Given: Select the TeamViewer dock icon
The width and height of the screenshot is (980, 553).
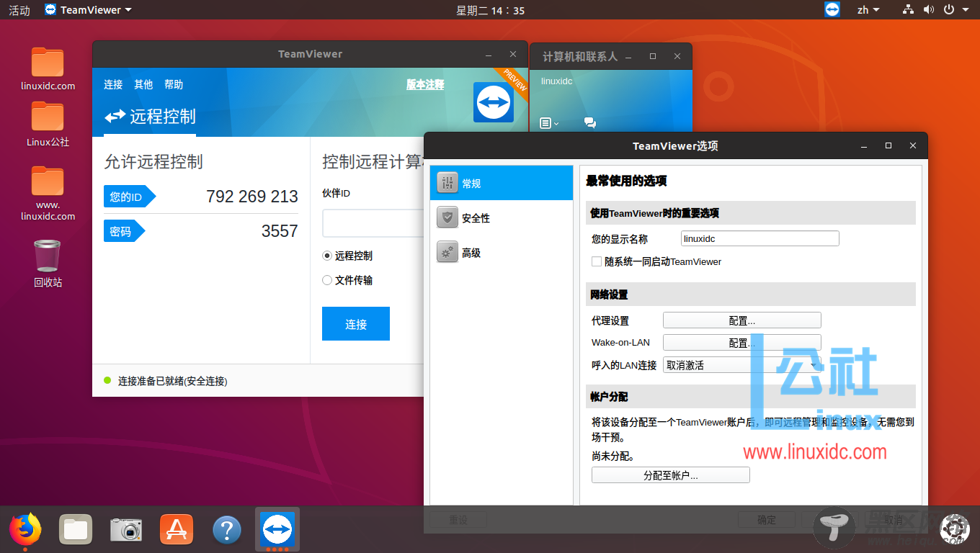Looking at the screenshot, I should [277, 530].
